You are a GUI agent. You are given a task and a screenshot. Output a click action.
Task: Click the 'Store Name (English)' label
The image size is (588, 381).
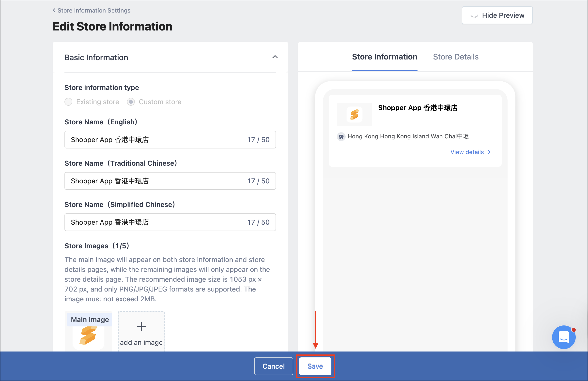101,122
